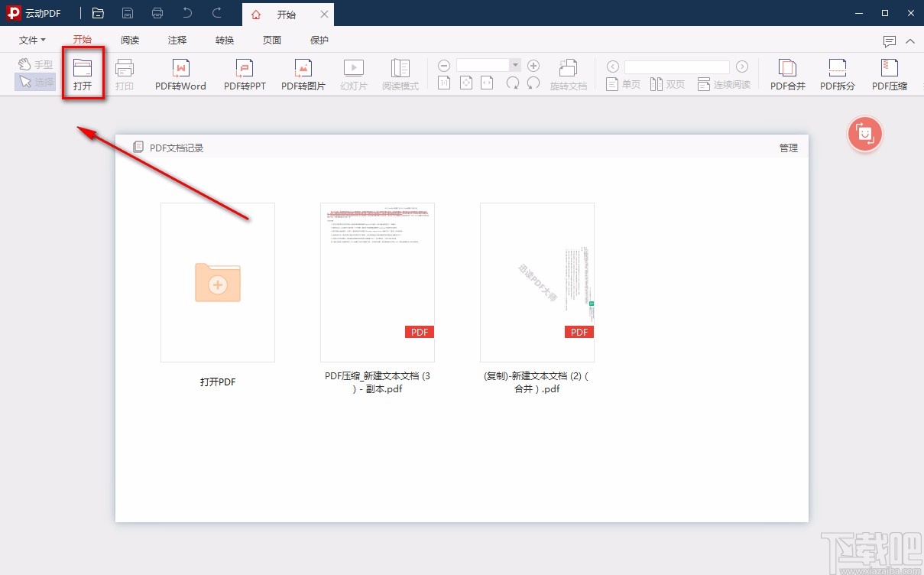Click the save disk icon in title bar
This screenshot has height=575, width=924.
[x=128, y=13]
